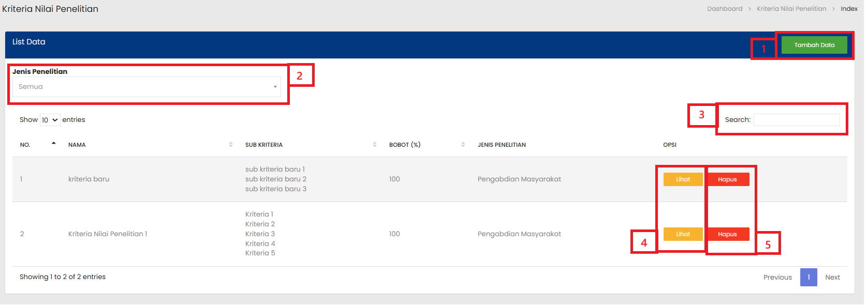Click Lihat for kriteria baru row
The height and width of the screenshot is (307, 868).
pyautogui.click(x=683, y=179)
